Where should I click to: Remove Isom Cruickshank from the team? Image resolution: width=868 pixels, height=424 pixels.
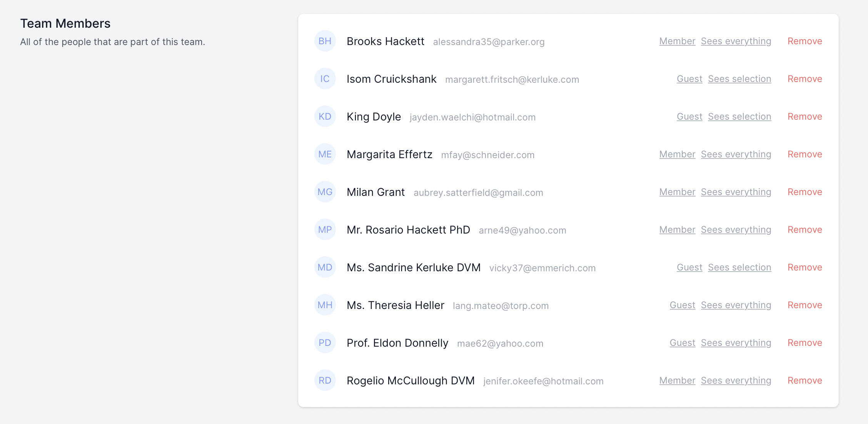click(x=805, y=79)
